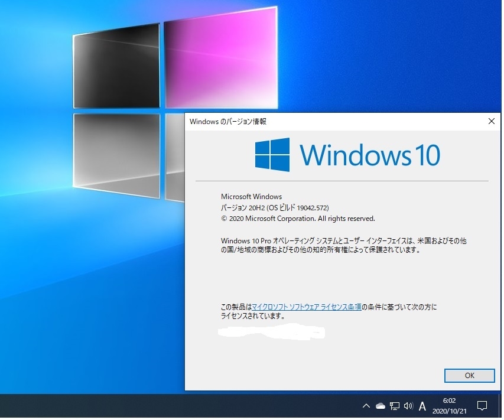Open the OneDrive cloud tray icon
The height and width of the screenshot is (420, 504).
[x=382, y=408]
